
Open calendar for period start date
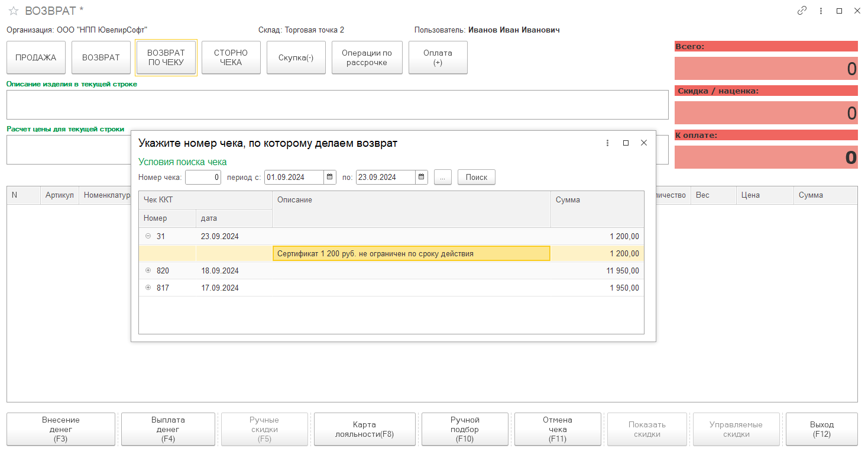330,177
